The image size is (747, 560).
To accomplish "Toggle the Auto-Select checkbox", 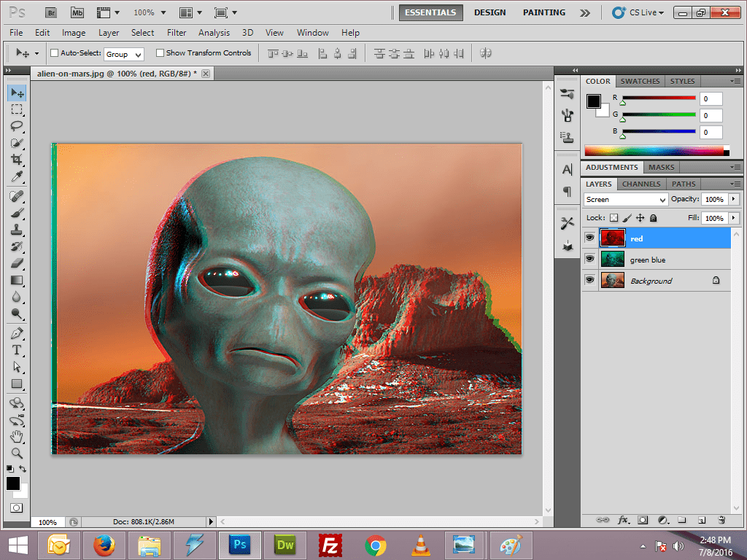I will click(x=54, y=52).
